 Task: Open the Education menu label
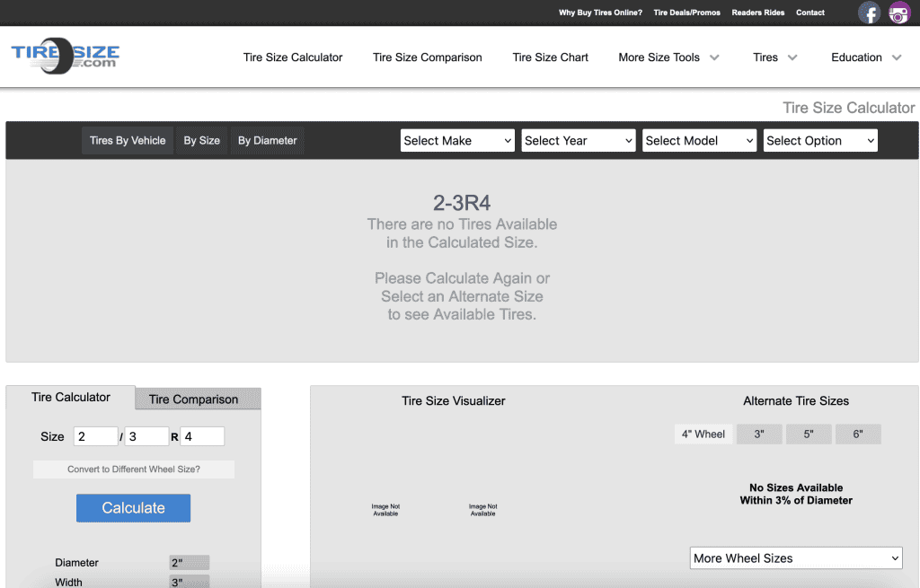click(x=856, y=57)
